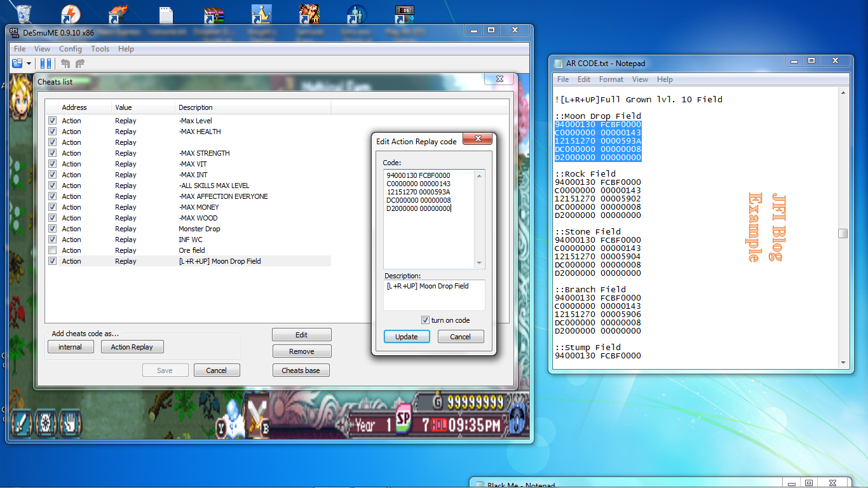
Task: Open the Format menu in Notepad
Action: [611, 79]
